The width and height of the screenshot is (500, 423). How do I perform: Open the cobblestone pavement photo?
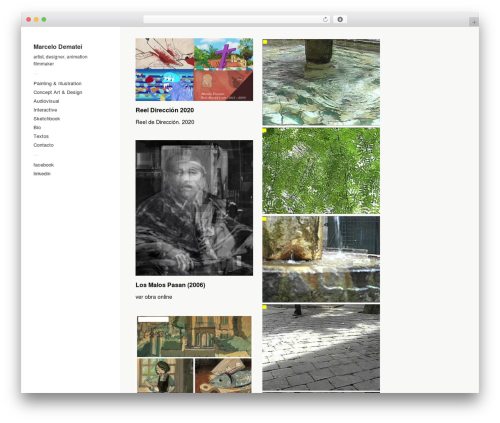tap(321, 347)
